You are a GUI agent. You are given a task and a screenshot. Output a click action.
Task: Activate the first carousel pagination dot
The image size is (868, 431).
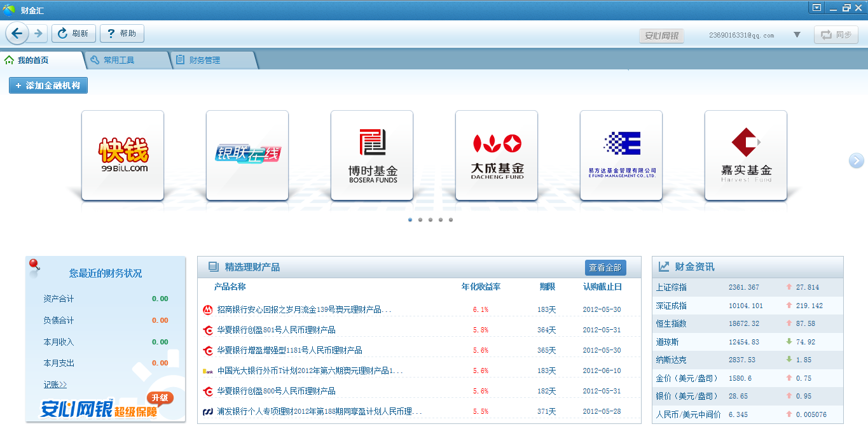click(x=410, y=220)
